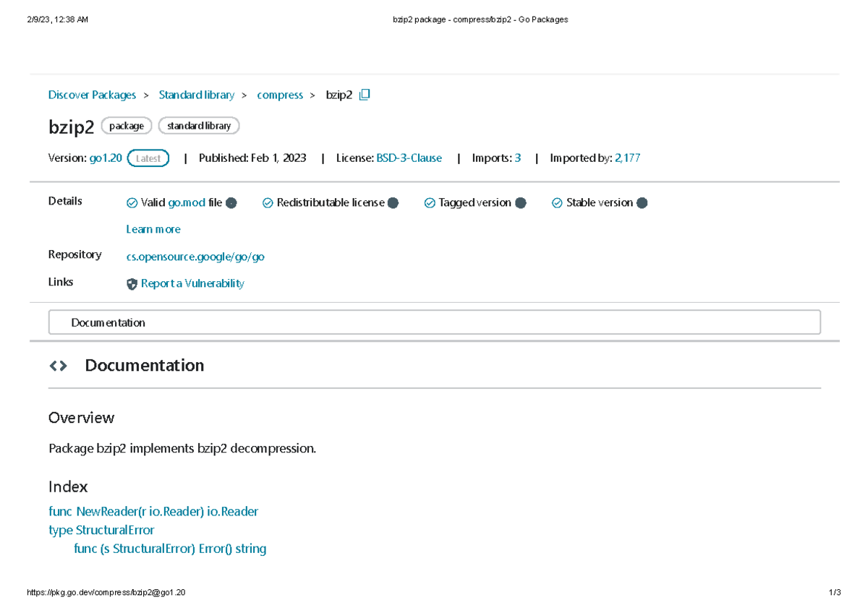Follow the Learn more link
The height and width of the screenshot is (613, 868).
tap(153, 228)
